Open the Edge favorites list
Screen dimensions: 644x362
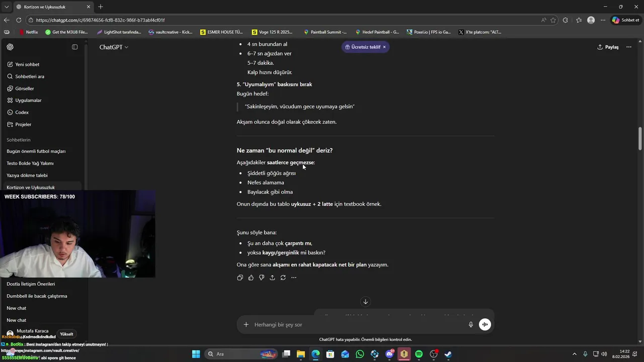point(579,20)
